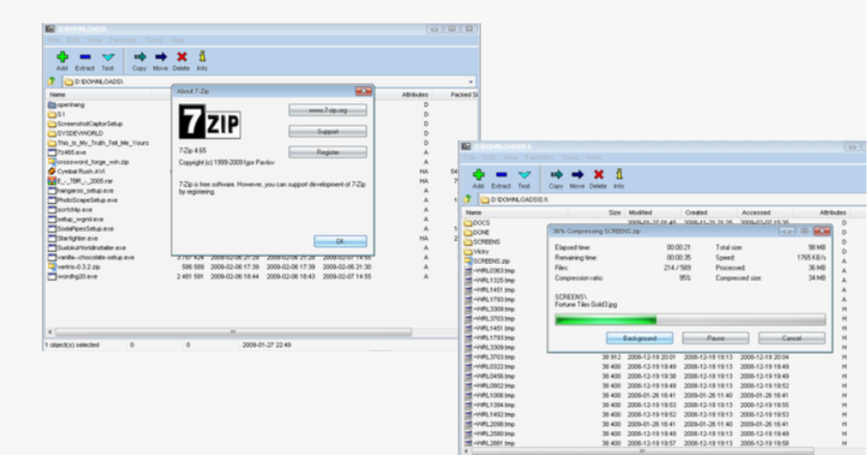Select PhotoScapeSetup.exe file

[82, 200]
